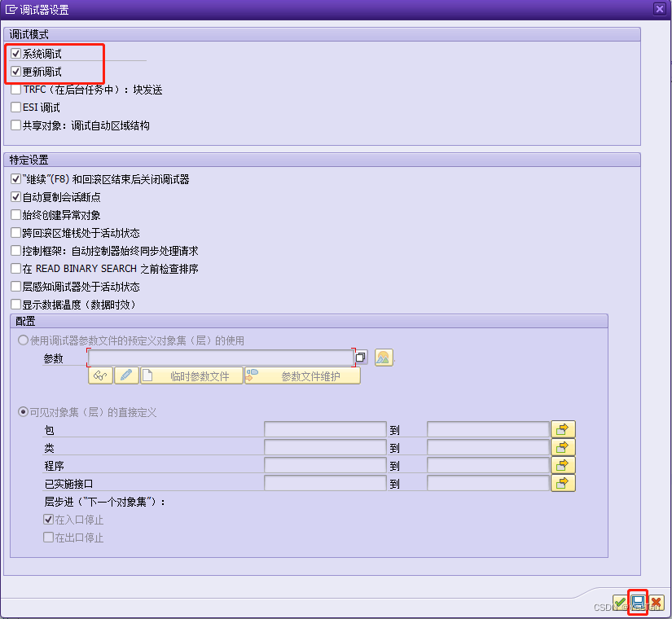Check the ESI 调试 option
Viewport: 672px width, 619px height.
[15, 107]
